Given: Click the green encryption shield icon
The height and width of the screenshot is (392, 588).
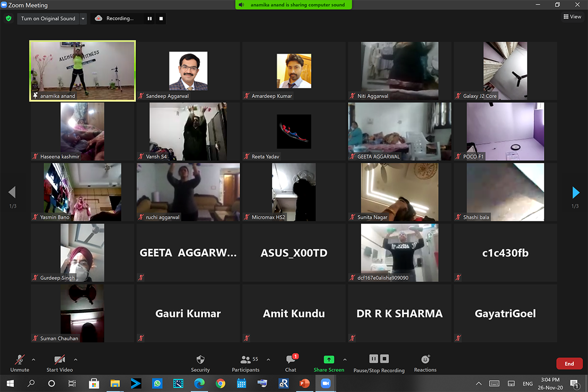Looking at the screenshot, I should tap(8, 19).
